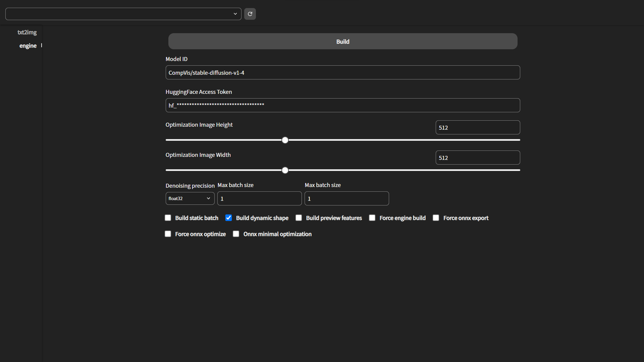Click the Optimization Image Height number box
The image size is (644, 362).
tap(477, 127)
